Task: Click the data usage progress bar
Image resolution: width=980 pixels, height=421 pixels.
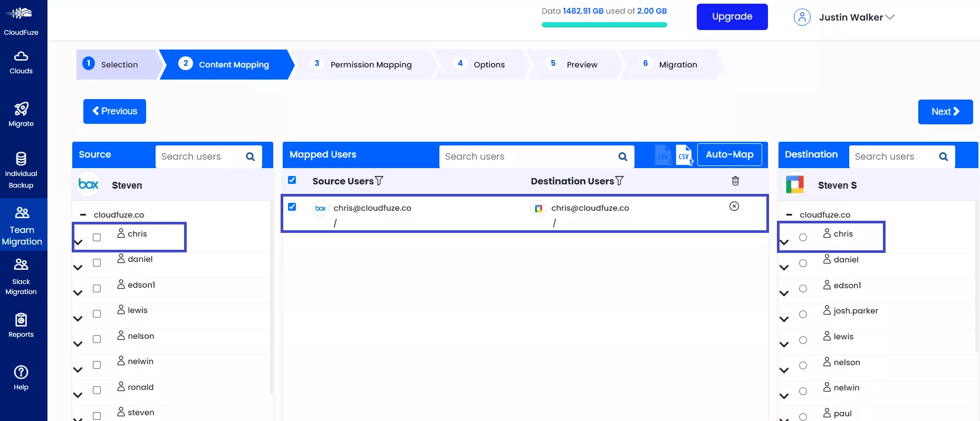Action: (x=604, y=25)
